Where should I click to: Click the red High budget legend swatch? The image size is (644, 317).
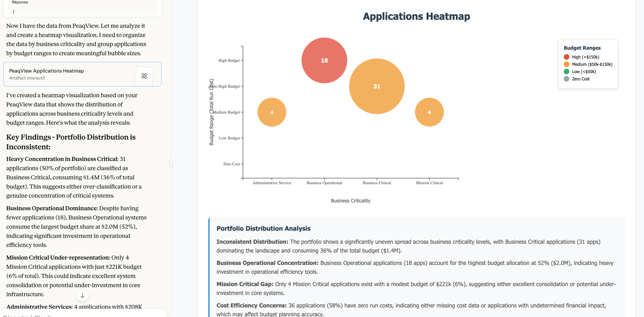click(x=567, y=57)
